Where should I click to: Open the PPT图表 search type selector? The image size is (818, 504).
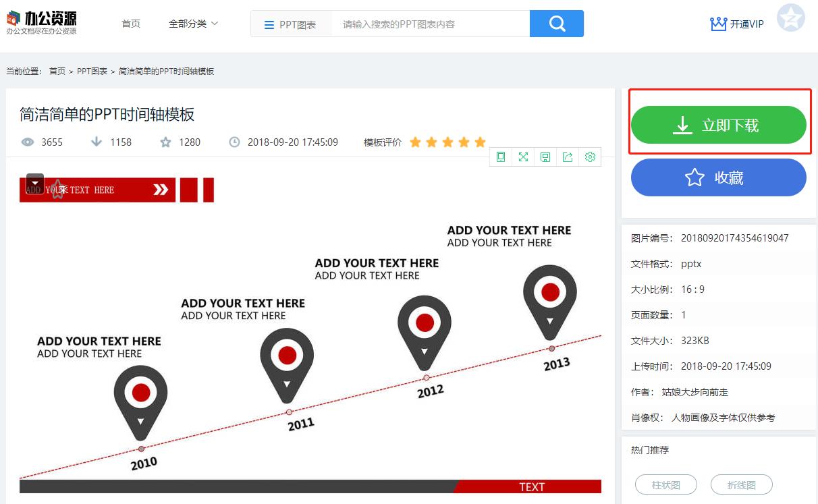[291, 24]
